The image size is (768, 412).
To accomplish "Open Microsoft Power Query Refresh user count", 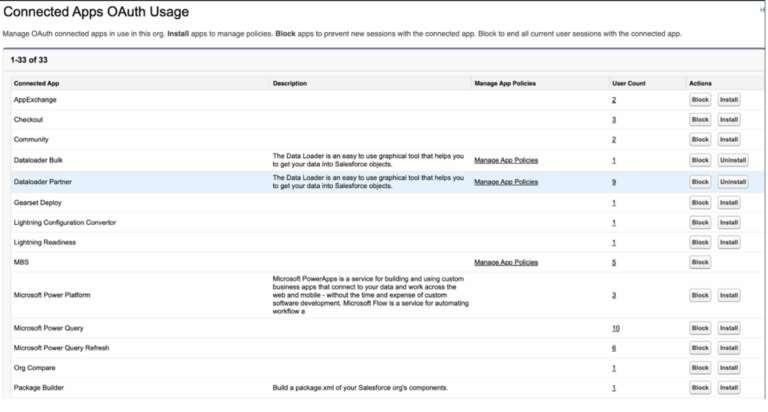I will (614, 348).
